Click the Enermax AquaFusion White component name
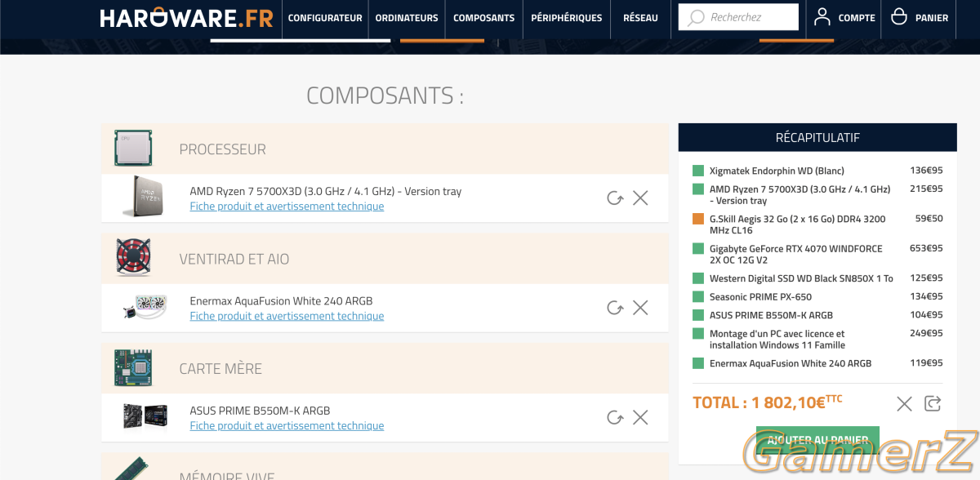The image size is (980, 480). 281,301
